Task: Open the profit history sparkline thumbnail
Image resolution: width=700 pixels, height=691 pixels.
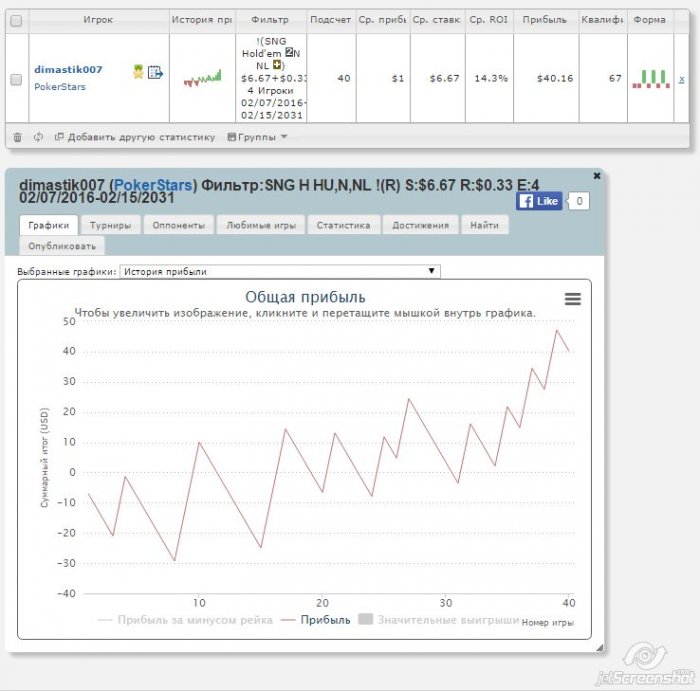Action: pyautogui.click(x=203, y=78)
